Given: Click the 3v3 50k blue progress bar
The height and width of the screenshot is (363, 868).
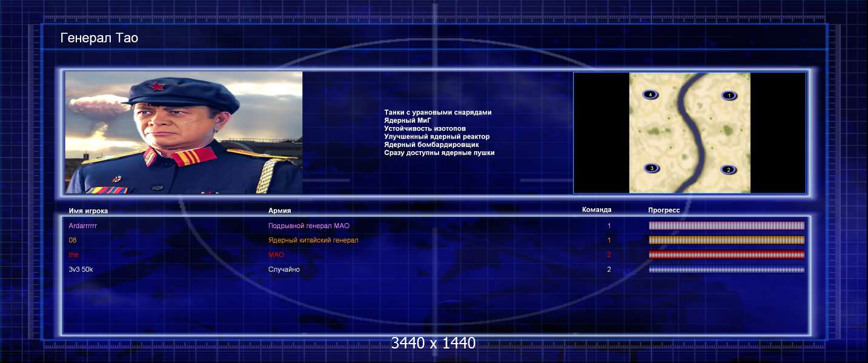Looking at the screenshot, I should click(x=727, y=269).
